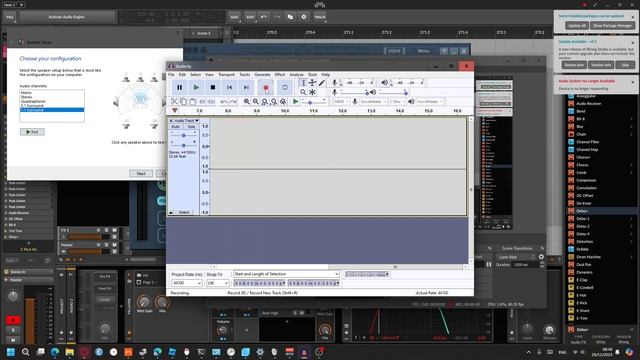
Task: Select Audacity's Envelope tool
Action: tap(312, 83)
